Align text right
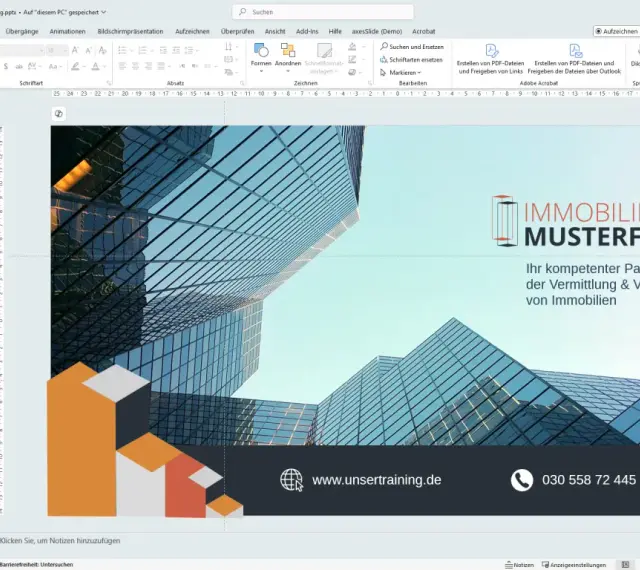 coord(148,66)
